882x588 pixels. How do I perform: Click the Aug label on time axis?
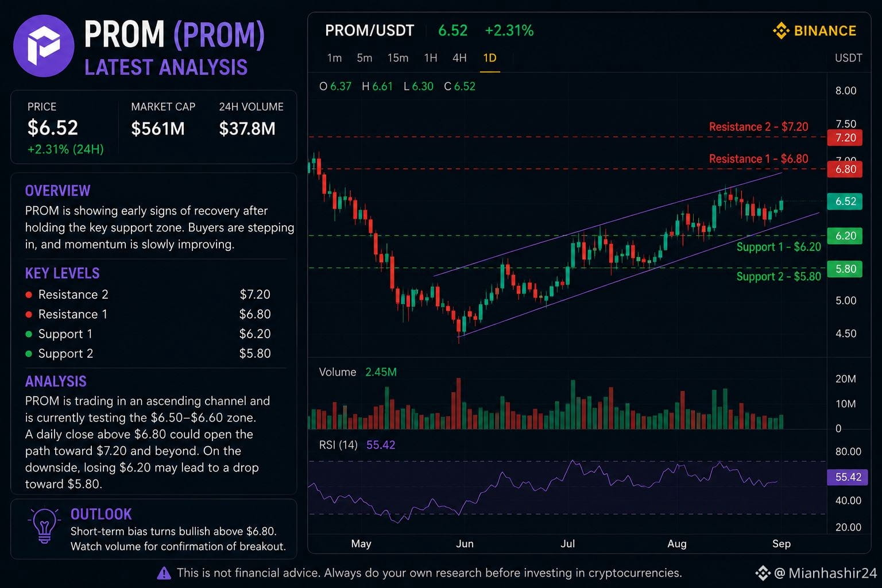[677, 544]
